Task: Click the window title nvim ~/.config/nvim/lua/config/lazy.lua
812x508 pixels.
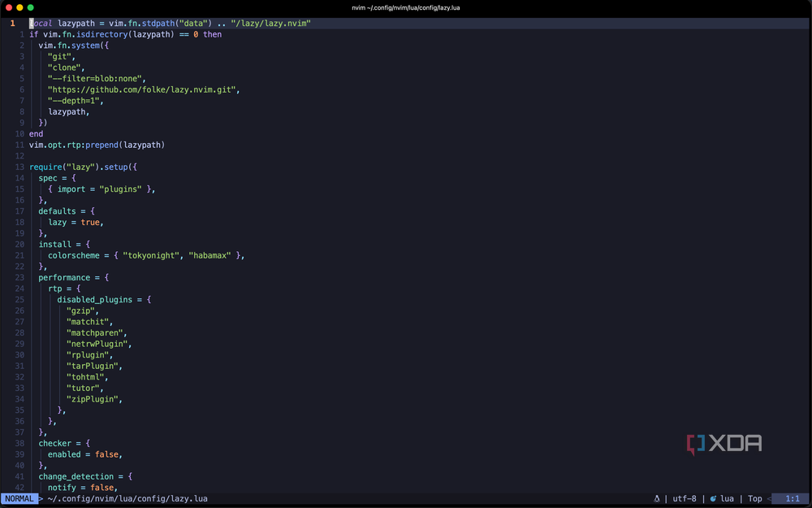Action: click(x=405, y=8)
